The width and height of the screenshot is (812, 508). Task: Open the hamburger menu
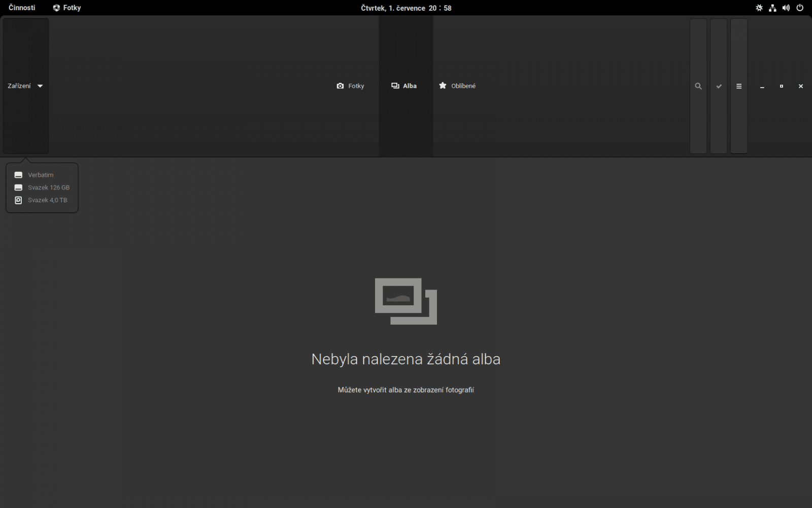click(738, 86)
